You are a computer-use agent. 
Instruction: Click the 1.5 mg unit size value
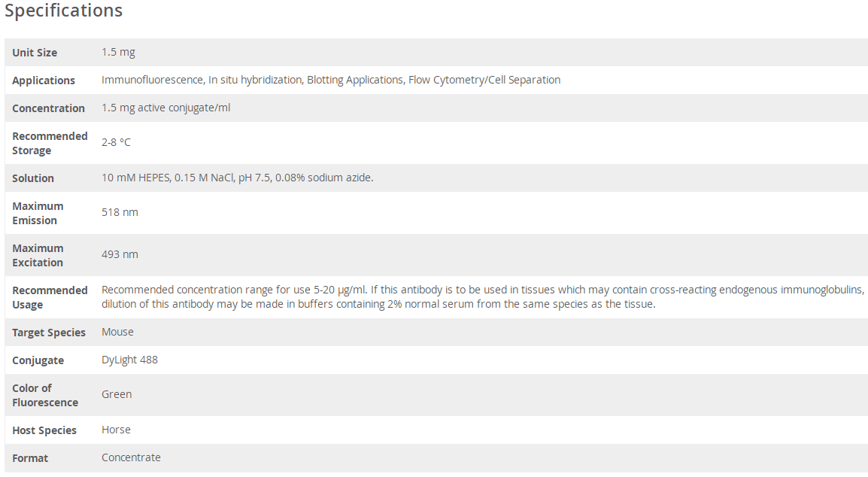(x=118, y=52)
